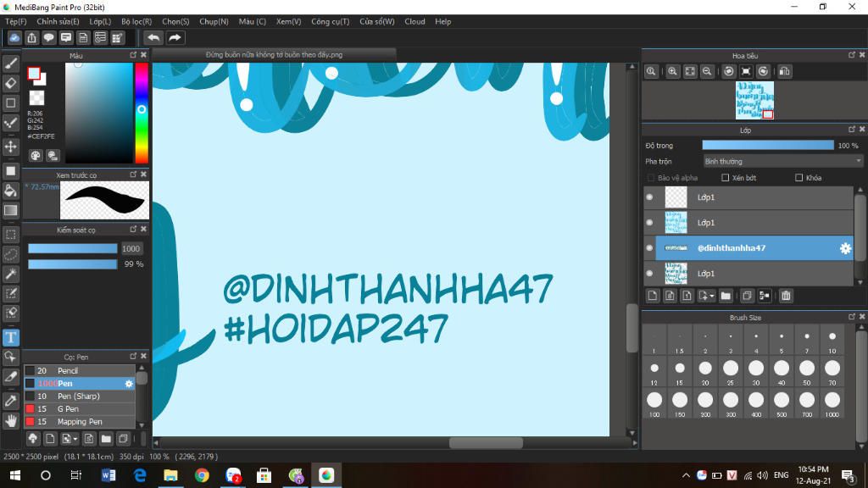Toggle visibility of top Lớp1 layer
The width and height of the screenshot is (868, 488).
pos(649,197)
